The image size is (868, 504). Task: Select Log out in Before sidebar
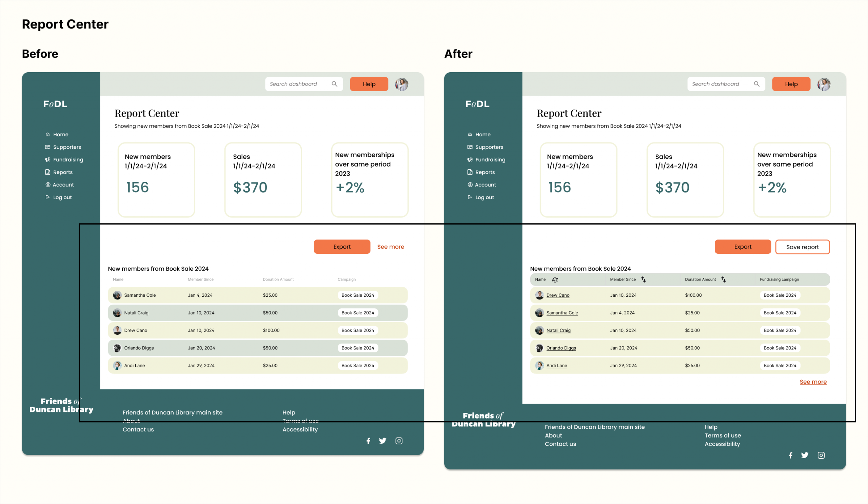(x=62, y=197)
